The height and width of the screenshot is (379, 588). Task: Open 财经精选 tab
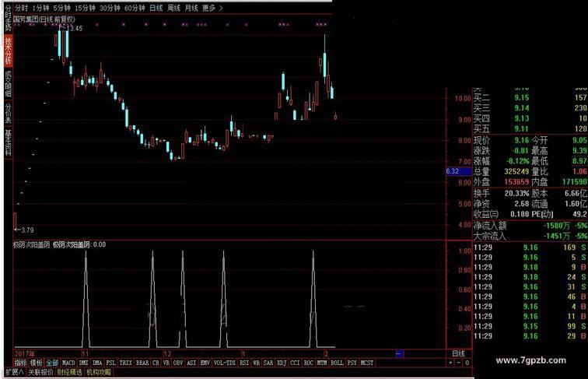70,372
